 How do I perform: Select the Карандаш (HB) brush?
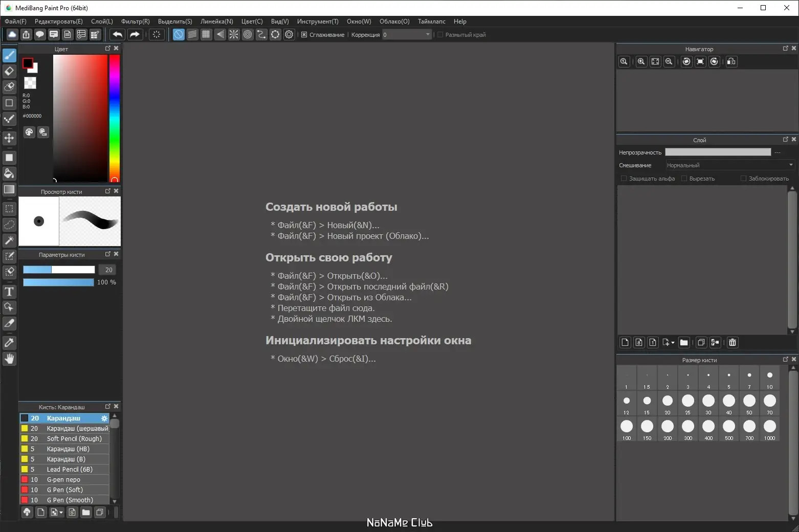tap(64, 449)
